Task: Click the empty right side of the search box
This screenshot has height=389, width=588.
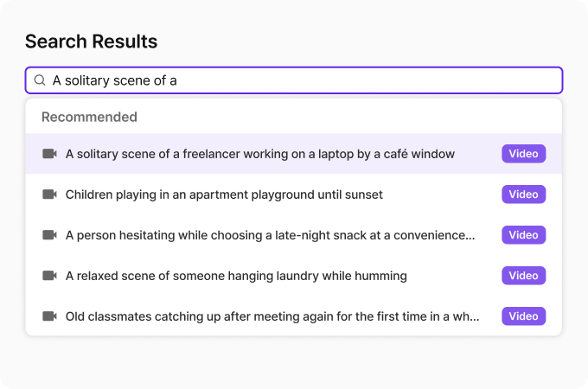Action: [389, 80]
